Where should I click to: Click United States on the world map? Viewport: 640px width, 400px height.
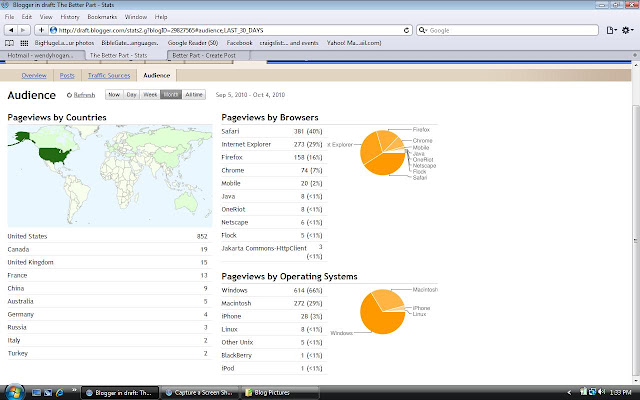[x=55, y=156]
